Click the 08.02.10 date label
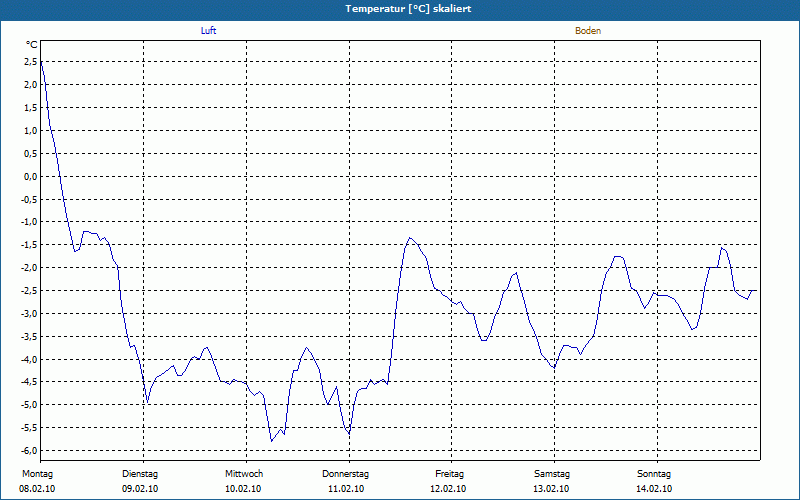This screenshot has height=500, width=800. pyautogui.click(x=37, y=489)
